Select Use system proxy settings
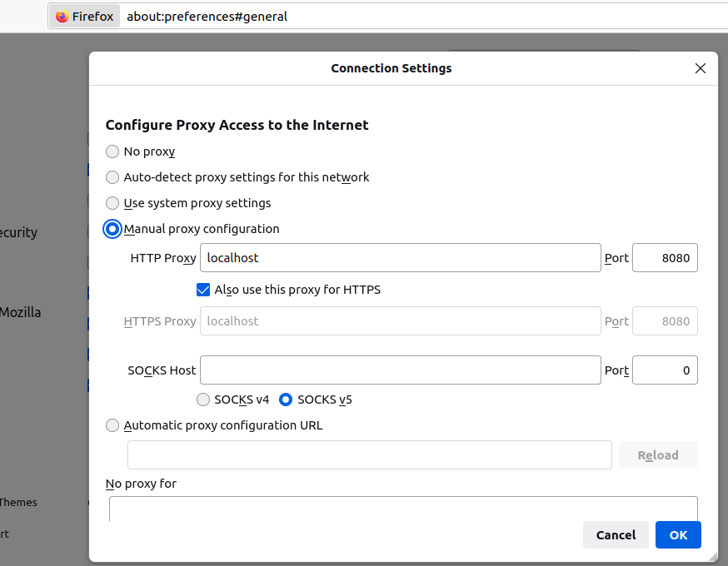The width and height of the screenshot is (728, 566). tap(112, 203)
